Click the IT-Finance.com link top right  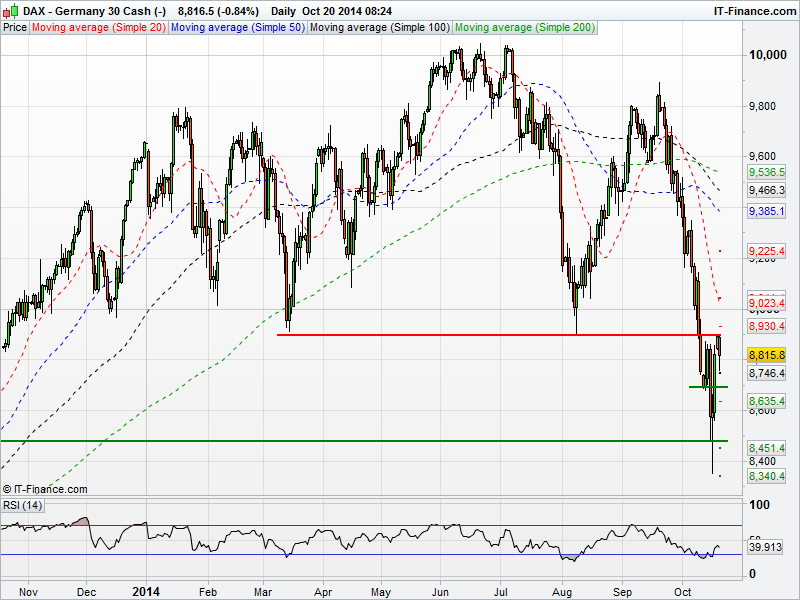click(x=755, y=11)
